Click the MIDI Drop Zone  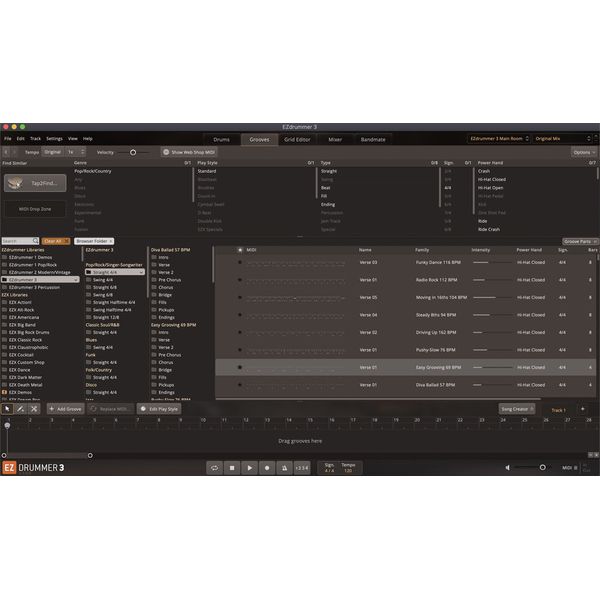(x=35, y=209)
